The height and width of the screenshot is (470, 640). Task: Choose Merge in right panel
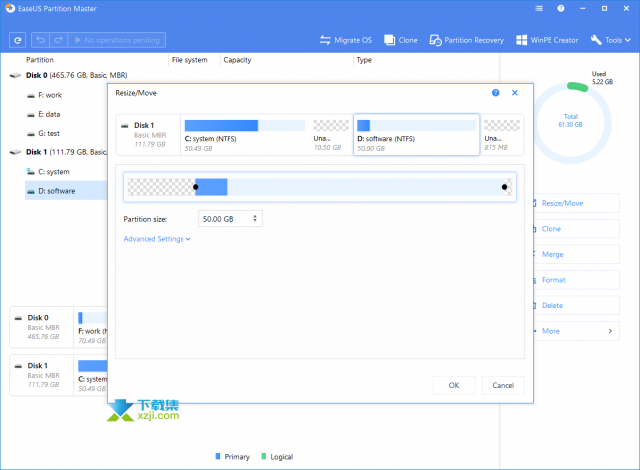(x=576, y=254)
